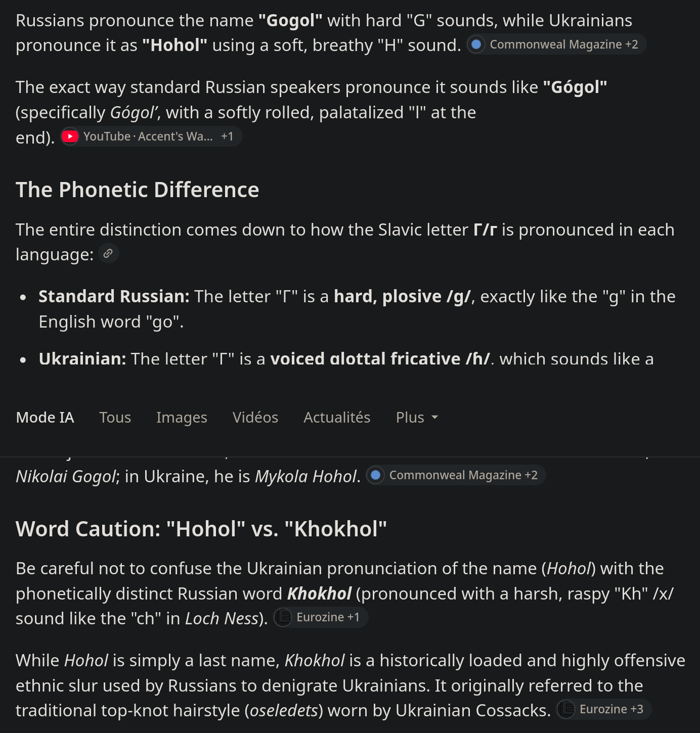This screenshot has width=700, height=733.
Task: Click the red YouTube play icon
Action: point(70,136)
